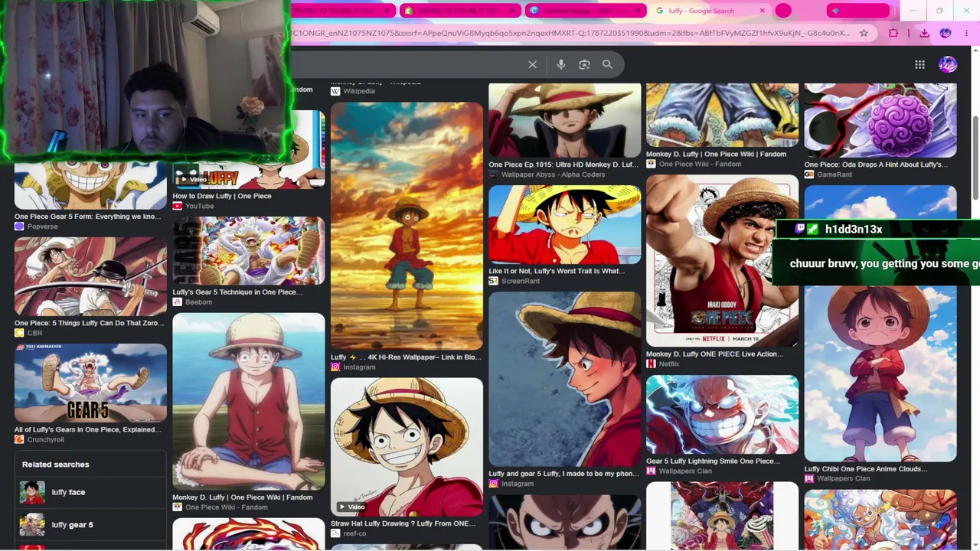Open 'Luffy's Gear 5 Technique in One Piece' link

(237, 292)
